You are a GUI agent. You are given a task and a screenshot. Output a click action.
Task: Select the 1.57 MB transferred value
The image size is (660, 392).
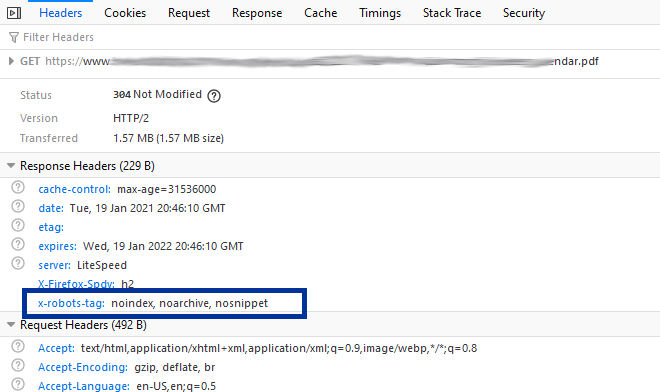pos(168,138)
